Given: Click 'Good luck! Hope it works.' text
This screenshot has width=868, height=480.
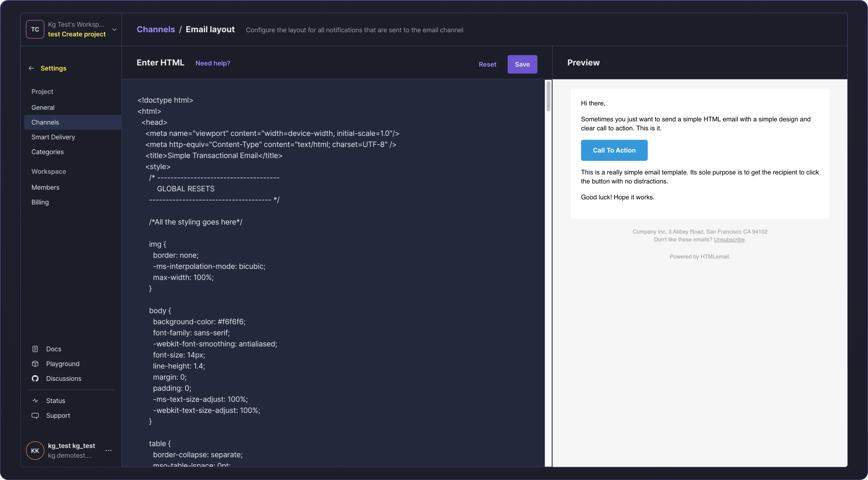Looking at the screenshot, I should 617,197.
